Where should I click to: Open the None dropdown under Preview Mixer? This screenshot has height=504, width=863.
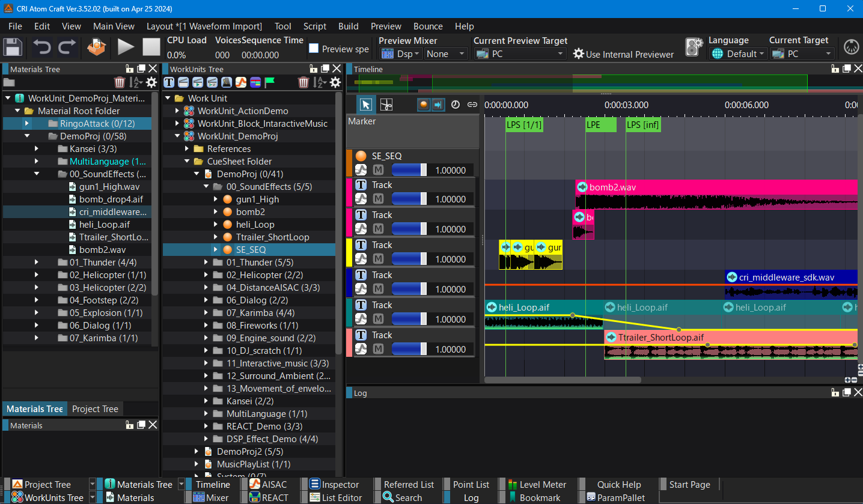click(446, 53)
